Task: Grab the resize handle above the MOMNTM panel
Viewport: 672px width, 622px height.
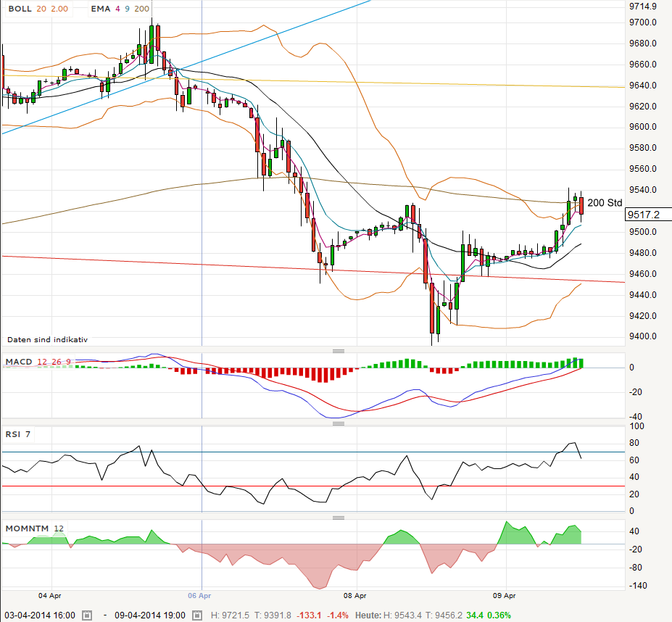Action: (x=339, y=518)
